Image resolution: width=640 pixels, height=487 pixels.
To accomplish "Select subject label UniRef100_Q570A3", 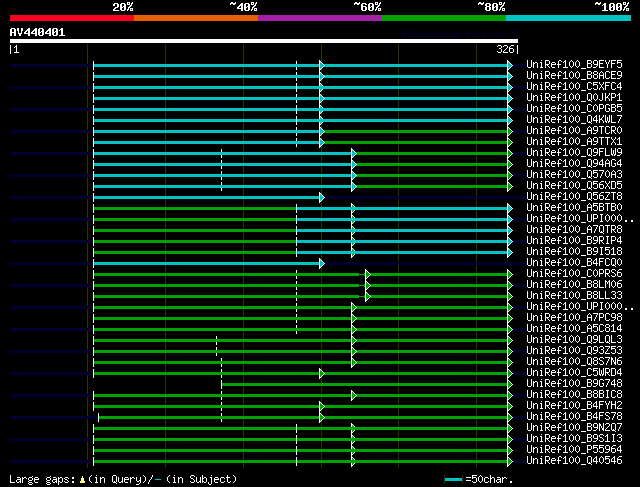I will click(574, 175).
